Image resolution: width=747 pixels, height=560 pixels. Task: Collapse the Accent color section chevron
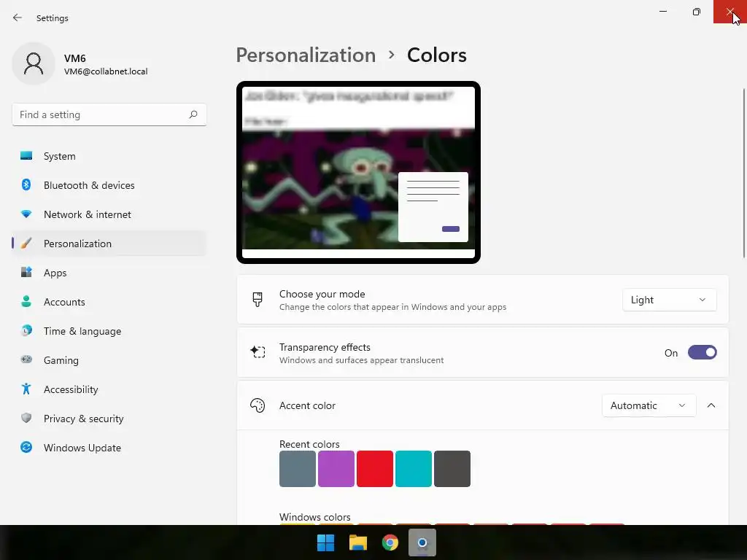(x=711, y=405)
